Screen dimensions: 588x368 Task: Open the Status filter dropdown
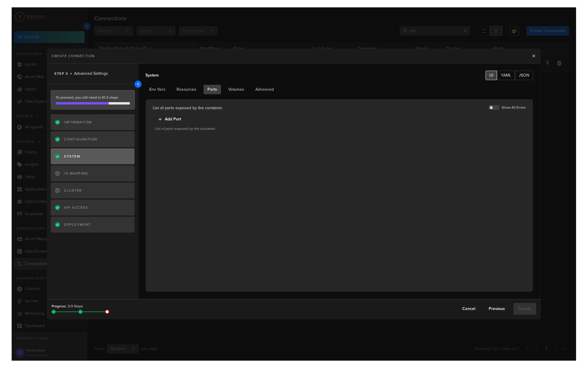tap(156, 31)
